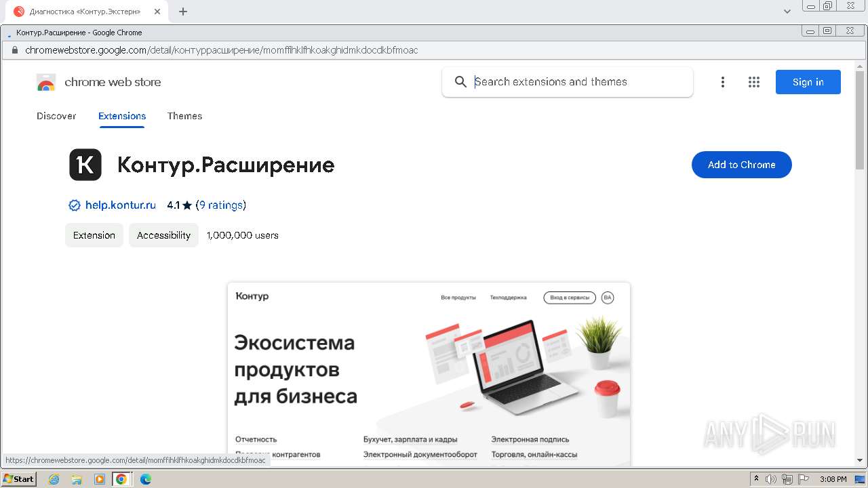868x488 pixels.
Task: Click the address bar URL
Action: pos(222,50)
